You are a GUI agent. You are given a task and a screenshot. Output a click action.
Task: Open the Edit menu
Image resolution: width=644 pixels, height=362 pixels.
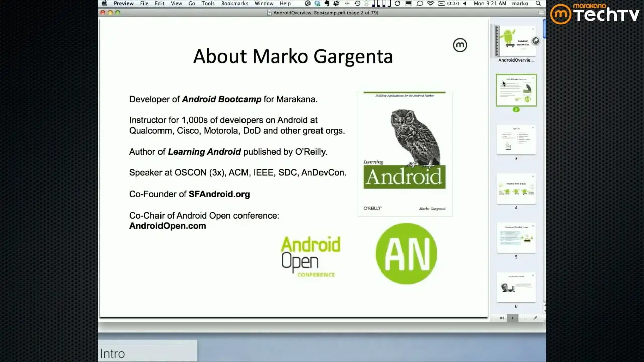tap(159, 3)
